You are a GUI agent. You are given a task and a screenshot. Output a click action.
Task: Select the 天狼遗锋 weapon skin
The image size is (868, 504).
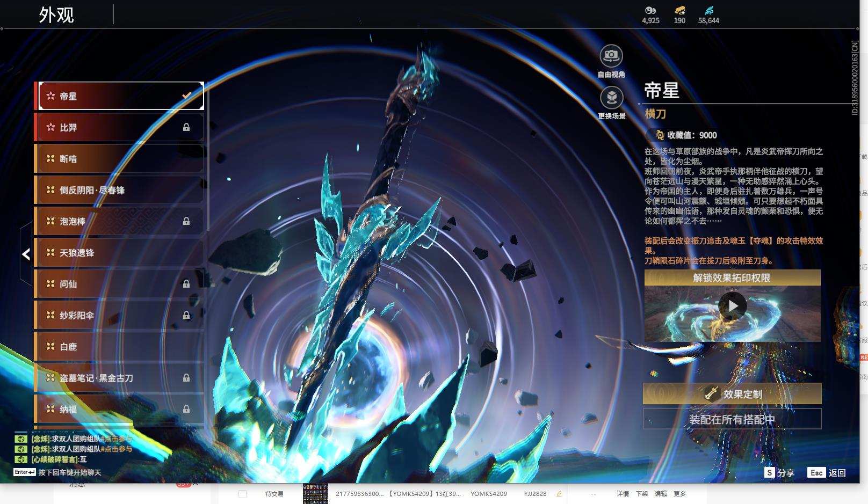click(x=119, y=253)
